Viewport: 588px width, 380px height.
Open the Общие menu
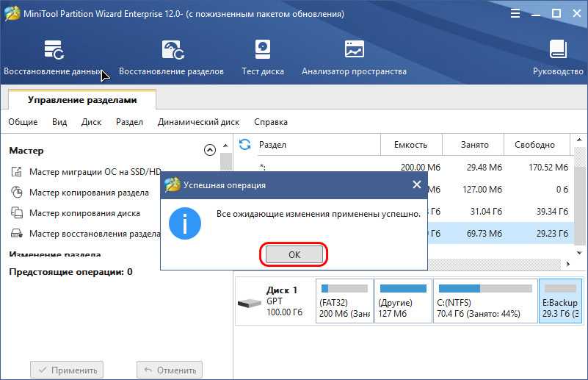tap(23, 122)
